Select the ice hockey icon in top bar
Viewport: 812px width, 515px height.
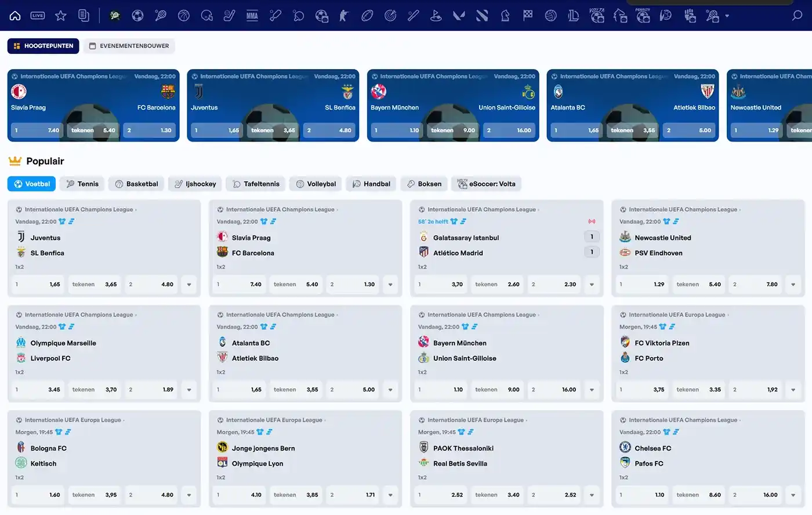click(x=230, y=16)
